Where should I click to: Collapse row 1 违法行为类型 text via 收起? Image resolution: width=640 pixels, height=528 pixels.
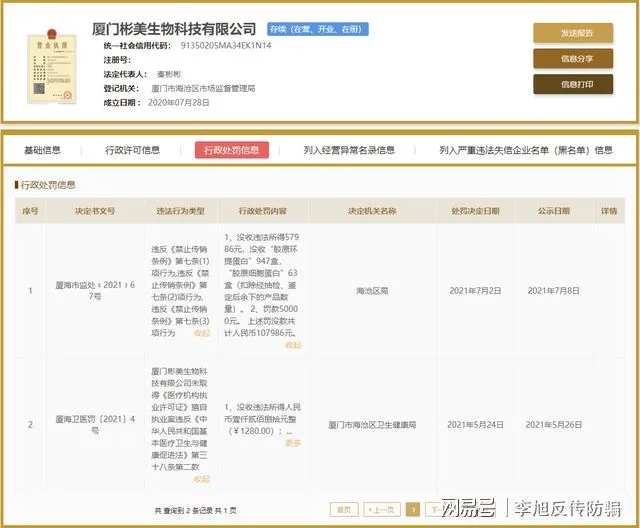(x=202, y=333)
